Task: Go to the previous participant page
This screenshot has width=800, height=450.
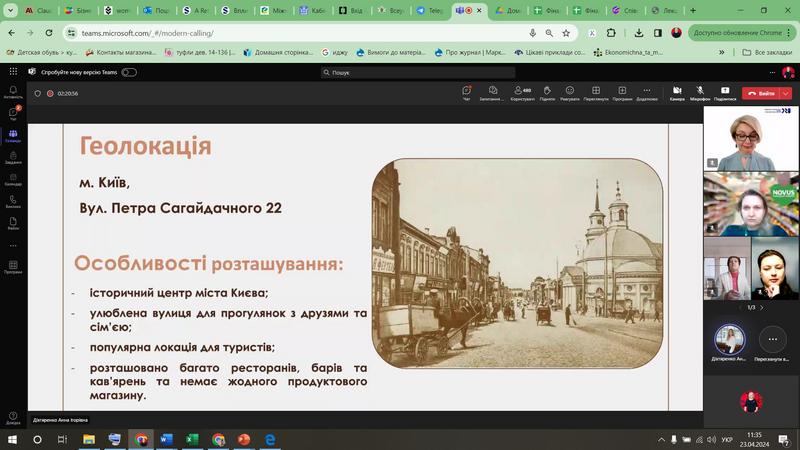Action: [740, 308]
